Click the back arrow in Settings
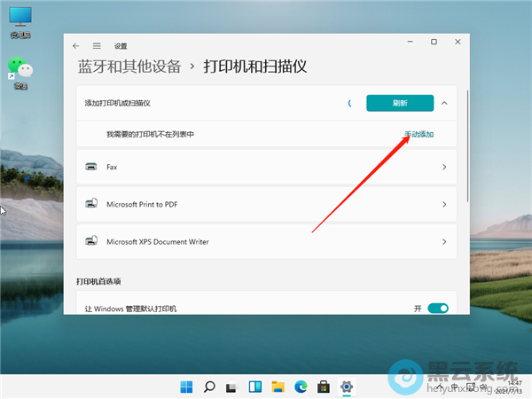Viewport: 532px width, 399px height. (x=76, y=45)
